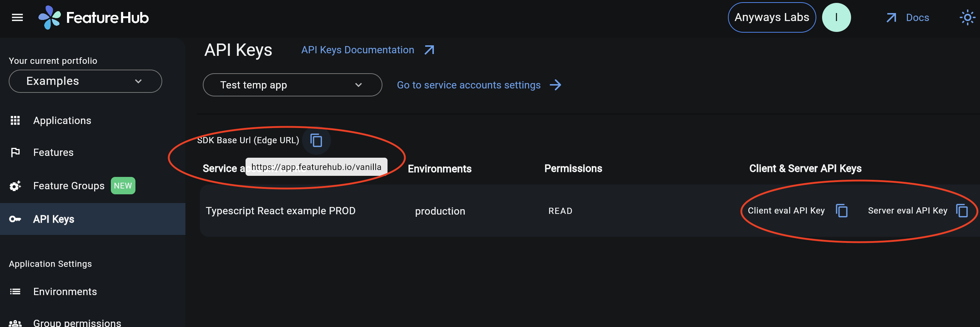The height and width of the screenshot is (327, 980).
Task: Select API Keys in the sidebar
Action: [53, 219]
